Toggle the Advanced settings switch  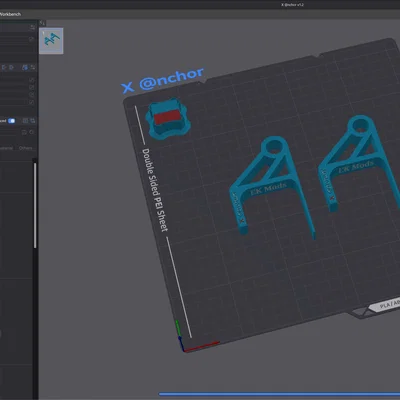pos(12,121)
